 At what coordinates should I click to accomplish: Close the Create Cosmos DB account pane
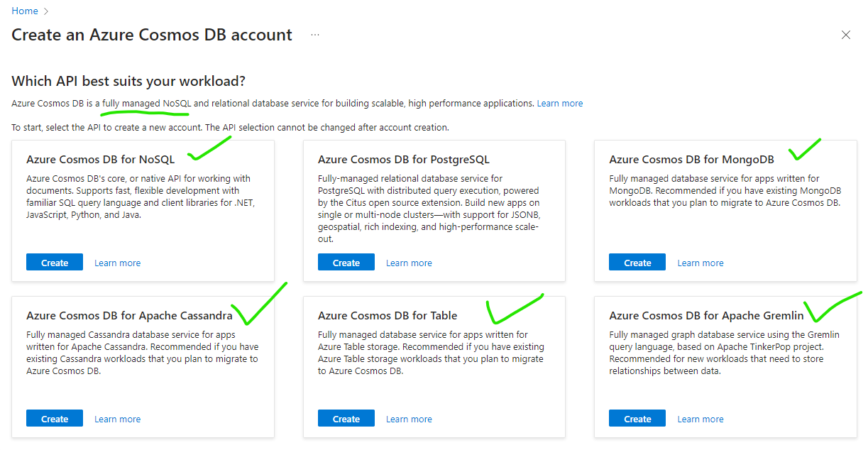click(x=845, y=35)
